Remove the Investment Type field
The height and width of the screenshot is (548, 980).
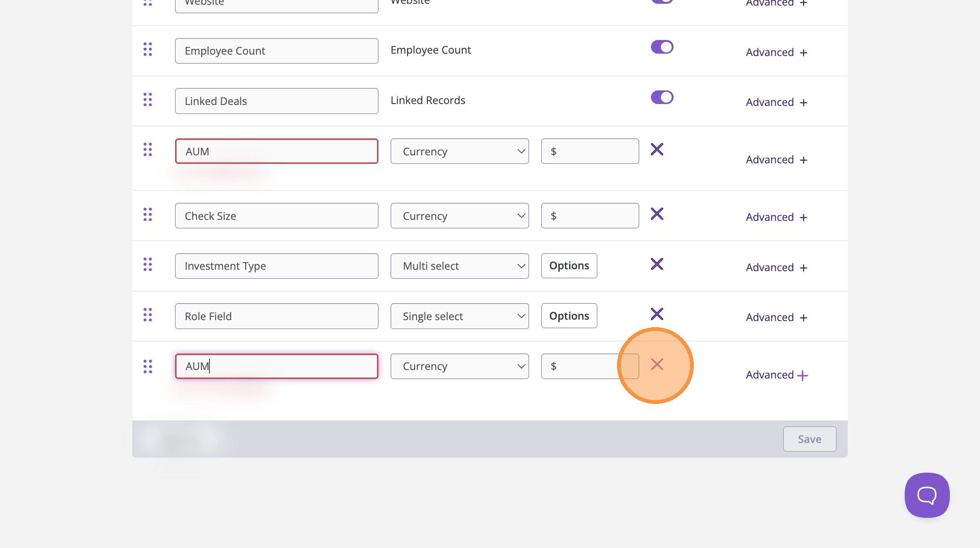pos(657,264)
